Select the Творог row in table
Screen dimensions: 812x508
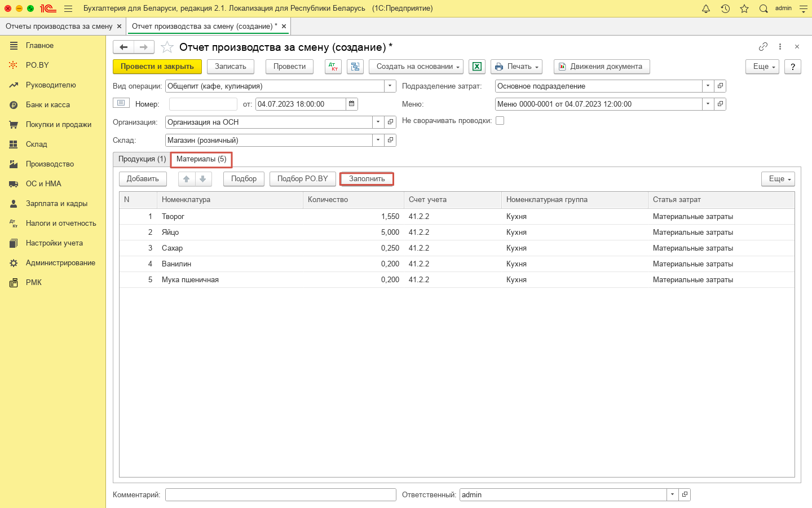[x=173, y=217]
